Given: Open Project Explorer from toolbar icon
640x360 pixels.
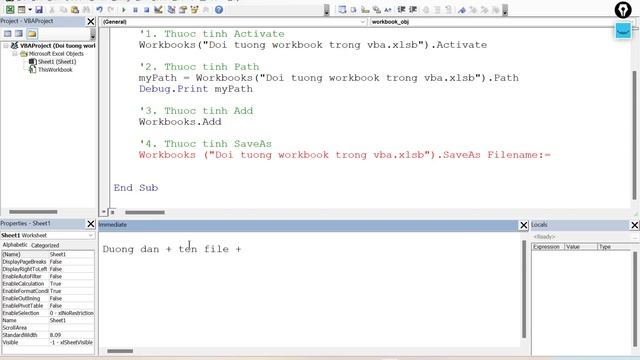Looking at the screenshot, I should tap(171, 9).
